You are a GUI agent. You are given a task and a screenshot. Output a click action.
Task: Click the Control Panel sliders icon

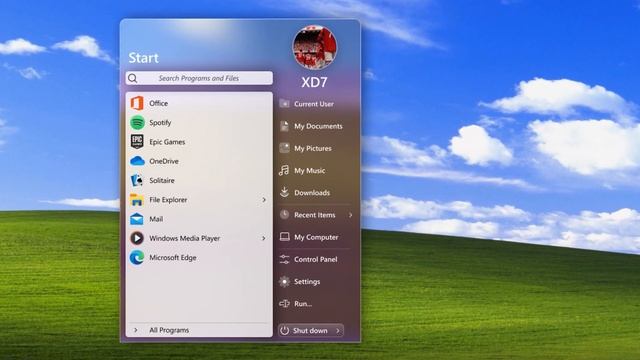(x=284, y=259)
